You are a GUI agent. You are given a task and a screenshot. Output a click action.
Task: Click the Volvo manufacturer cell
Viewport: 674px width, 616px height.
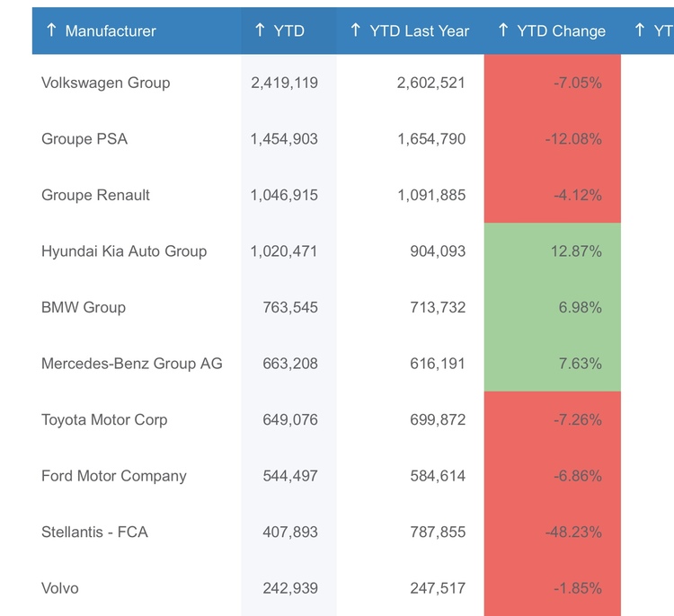click(60, 588)
